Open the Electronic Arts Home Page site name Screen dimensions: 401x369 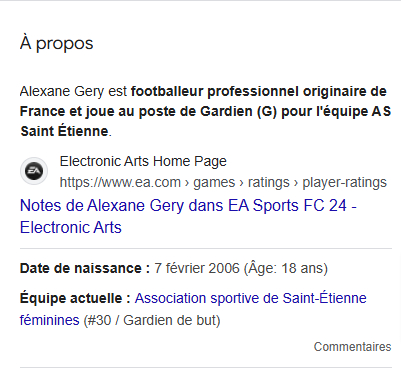click(143, 161)
